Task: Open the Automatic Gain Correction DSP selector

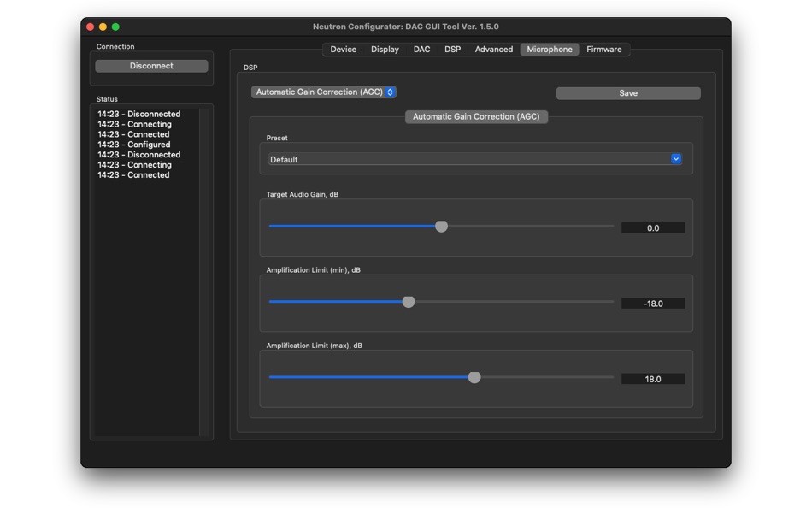Action: [324, 92]
